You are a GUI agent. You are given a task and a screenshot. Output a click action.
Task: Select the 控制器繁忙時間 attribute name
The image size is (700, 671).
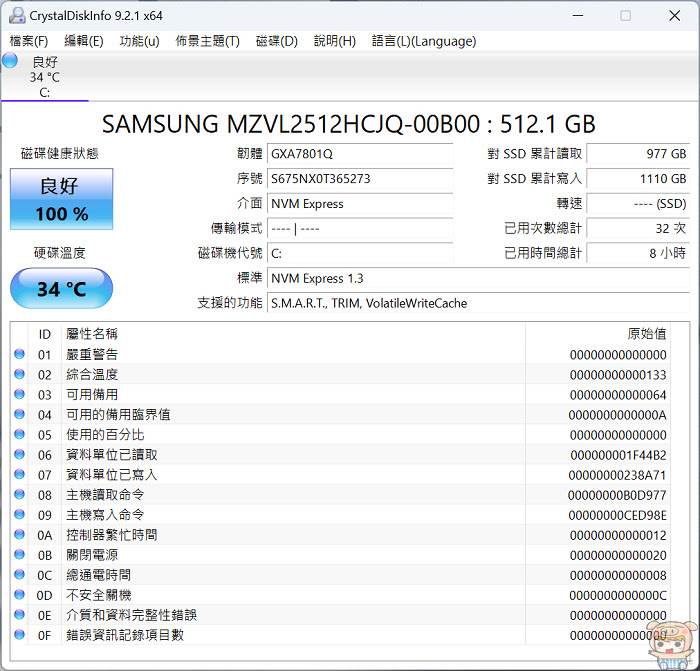point(112,535)
